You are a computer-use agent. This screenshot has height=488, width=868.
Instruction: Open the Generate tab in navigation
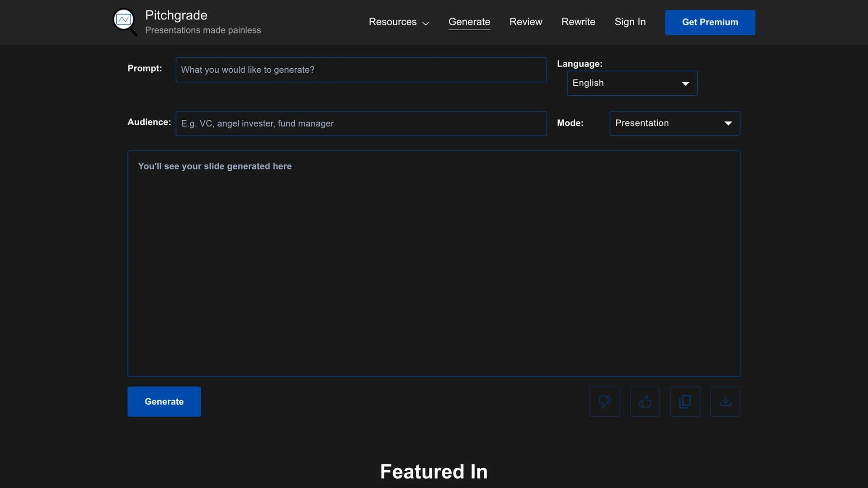tap(469, 22)
